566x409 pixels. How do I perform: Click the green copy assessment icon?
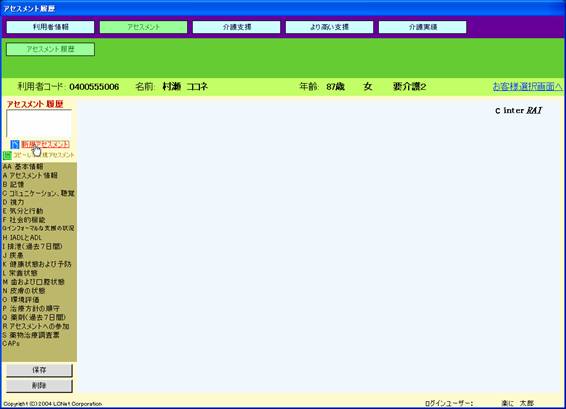click(7, 156)
